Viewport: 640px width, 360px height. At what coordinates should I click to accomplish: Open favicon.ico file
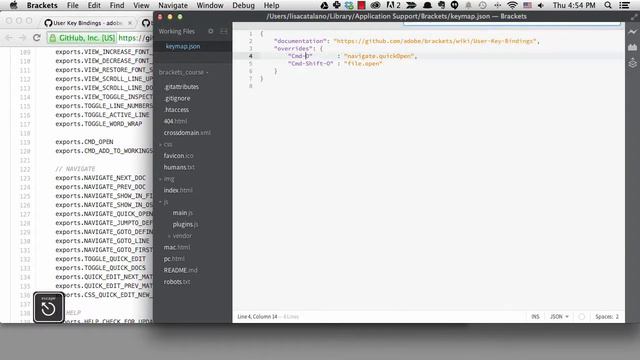pos(178,156)
